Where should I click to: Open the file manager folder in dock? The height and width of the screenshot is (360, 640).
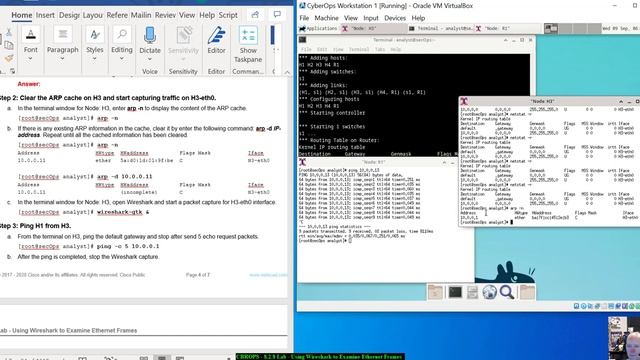pyautogui.click(x=435, y=292)
